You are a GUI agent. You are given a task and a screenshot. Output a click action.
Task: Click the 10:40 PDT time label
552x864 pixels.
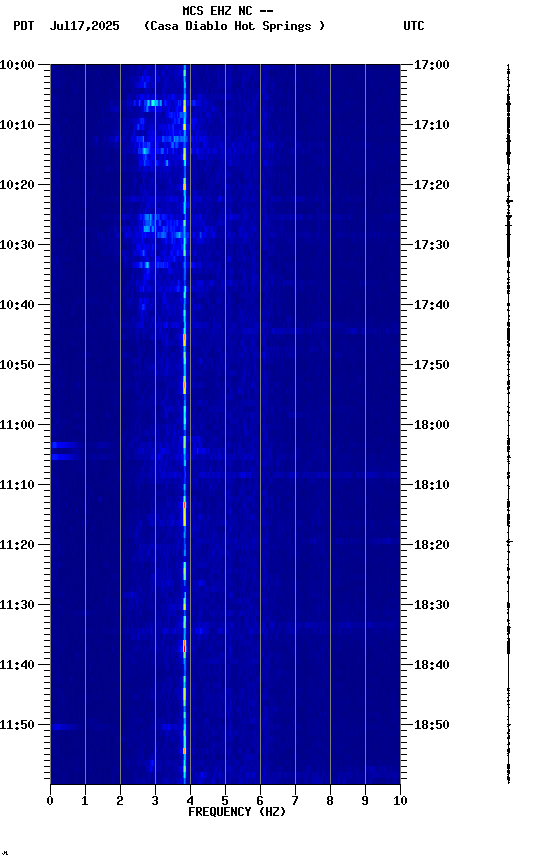point(17,305)
